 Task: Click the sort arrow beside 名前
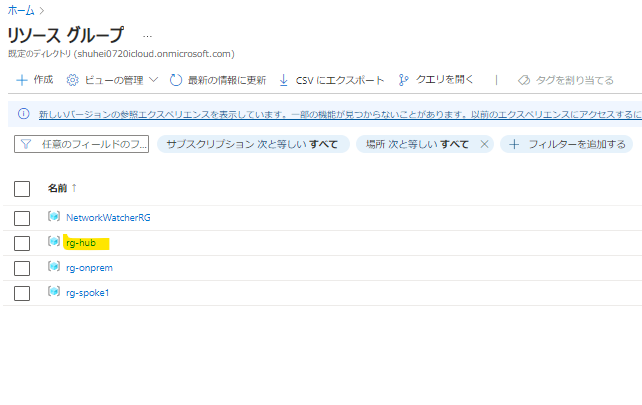point(74,188)
